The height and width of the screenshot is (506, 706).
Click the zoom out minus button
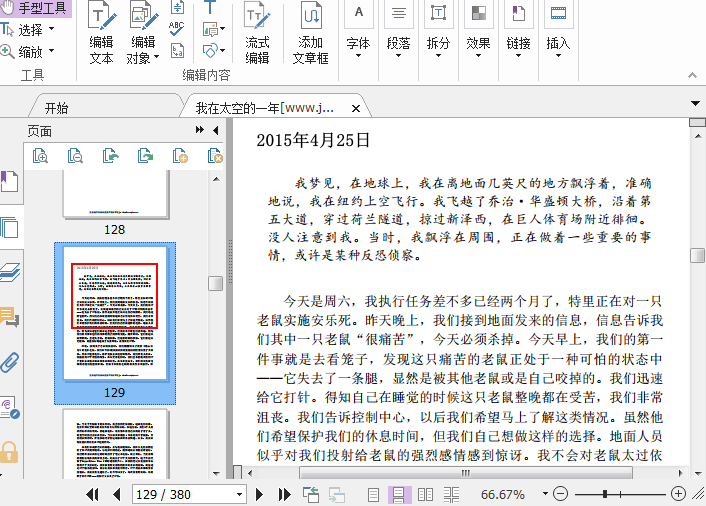[560, 494]
